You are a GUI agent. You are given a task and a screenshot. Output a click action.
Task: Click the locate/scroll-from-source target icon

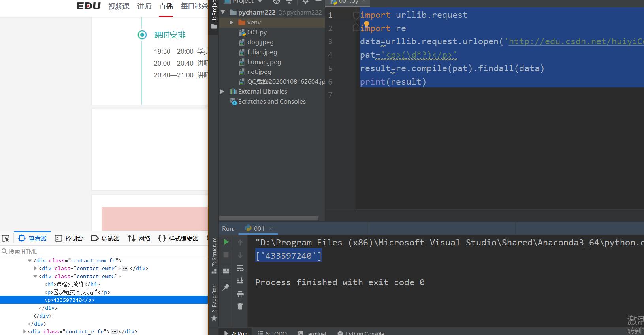pos(277,2)
